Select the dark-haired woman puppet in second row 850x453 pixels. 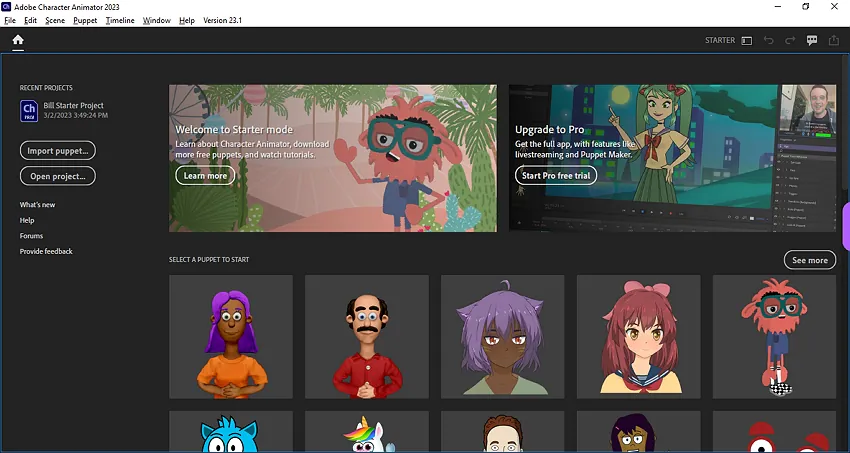[x=639, y=431]
